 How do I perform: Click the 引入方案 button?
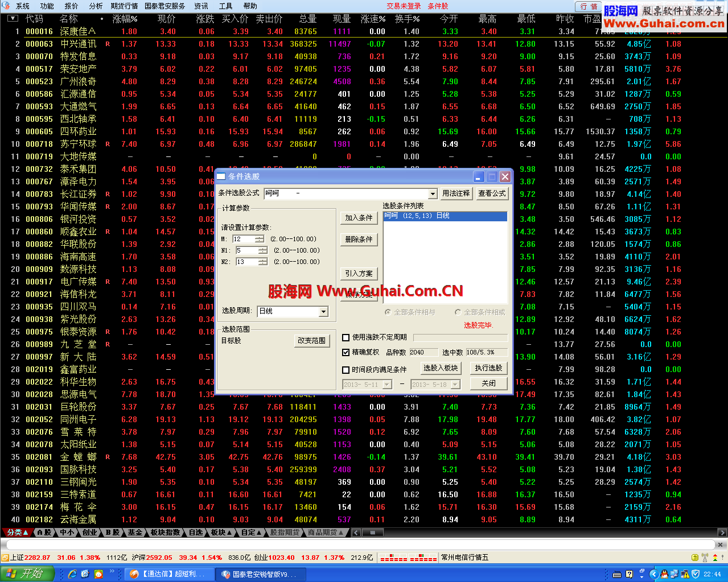[x=359, y=274]
